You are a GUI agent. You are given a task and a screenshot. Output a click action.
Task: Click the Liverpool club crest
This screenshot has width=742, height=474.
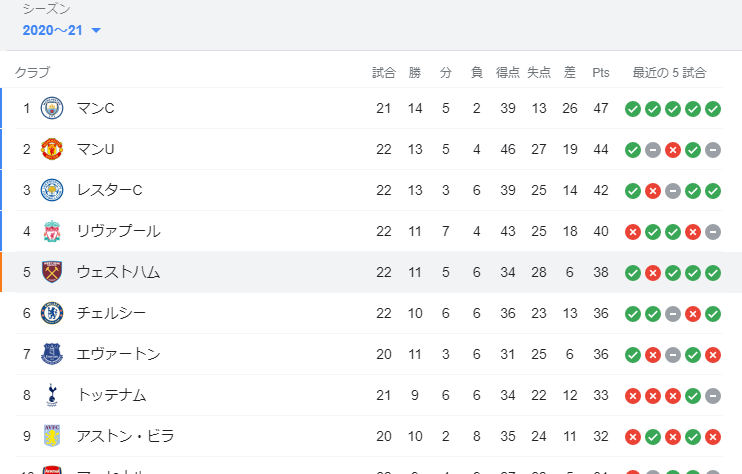coord(52,231)
